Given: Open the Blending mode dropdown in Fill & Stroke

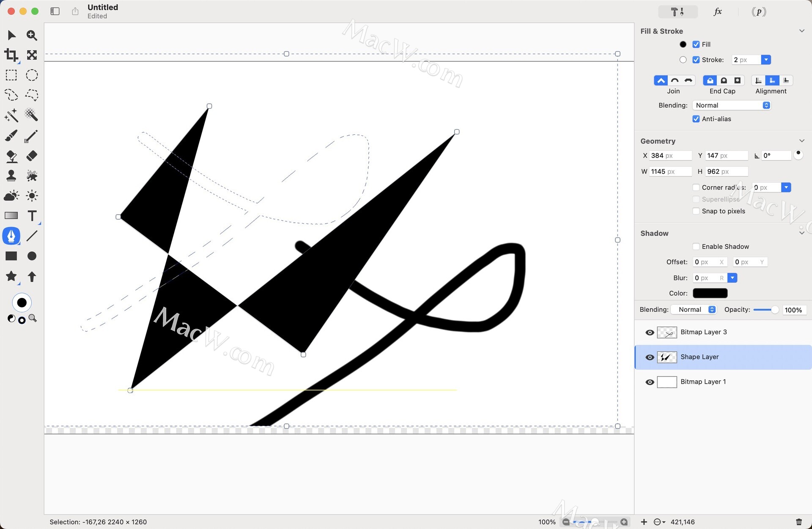Looking at the screenshot, I should coord(732,105).
